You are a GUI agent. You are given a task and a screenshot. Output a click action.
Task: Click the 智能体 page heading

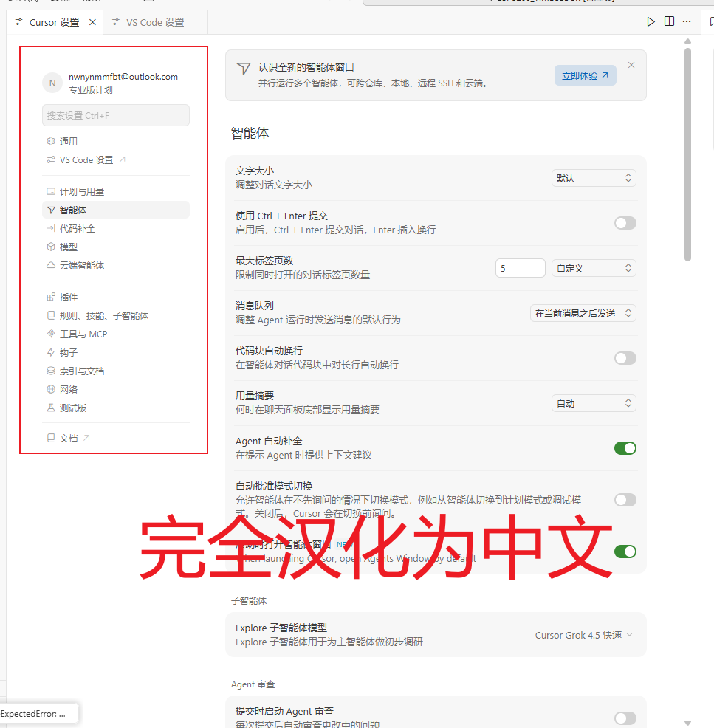(x=250, y=133)
